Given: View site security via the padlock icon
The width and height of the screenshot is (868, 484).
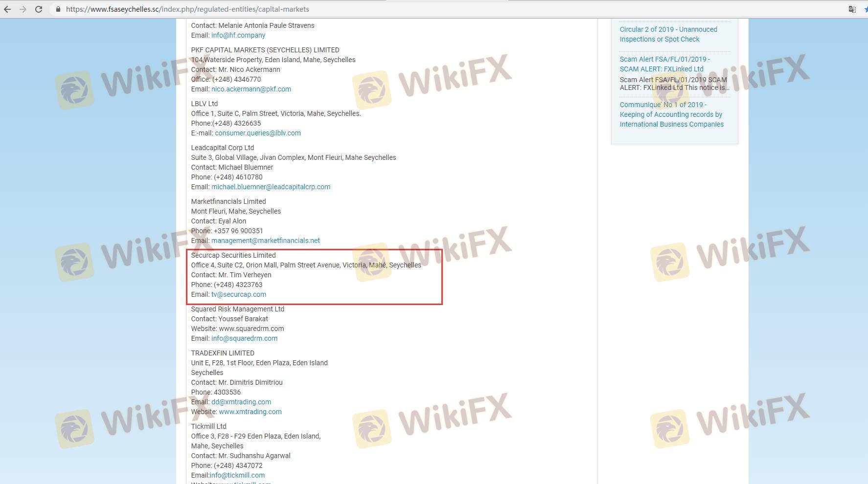Looking at the screenshot, I should (x=58, y=9).
